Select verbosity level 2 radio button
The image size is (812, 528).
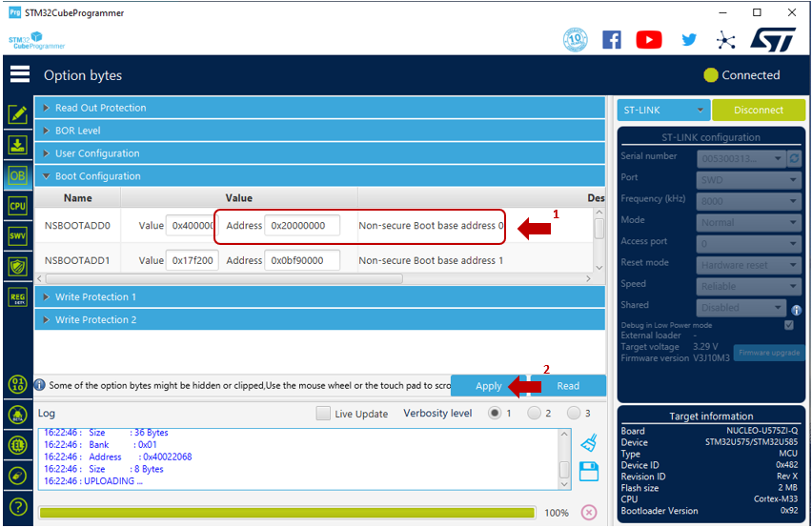point(534,413)
